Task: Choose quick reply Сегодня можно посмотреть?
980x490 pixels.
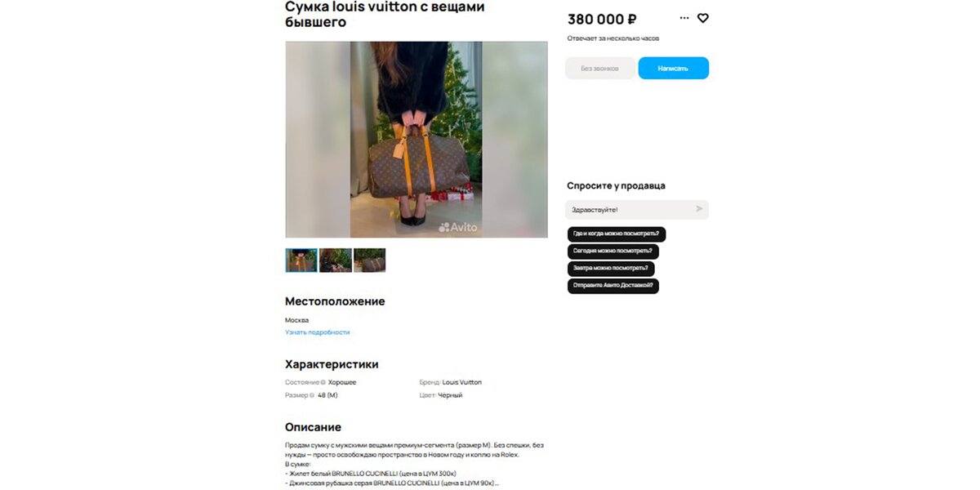Action: 613,251
